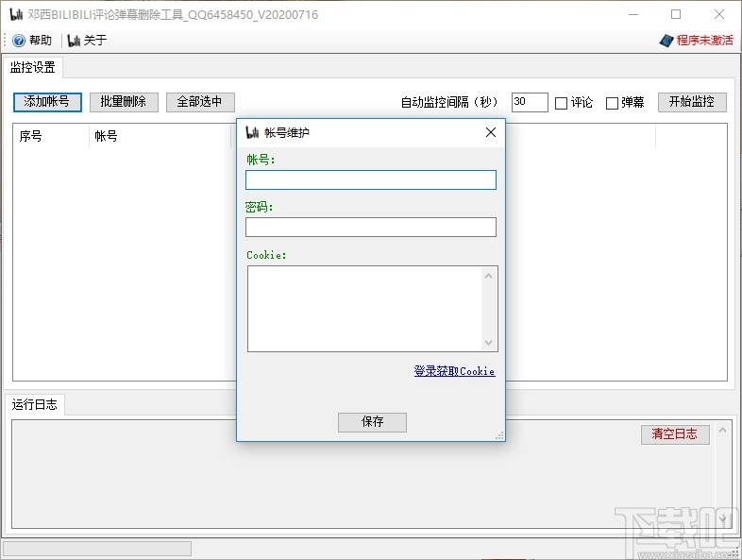Switch to the 运行日志 tab
This screenshot has width=742, height=560.
point(34,404)
